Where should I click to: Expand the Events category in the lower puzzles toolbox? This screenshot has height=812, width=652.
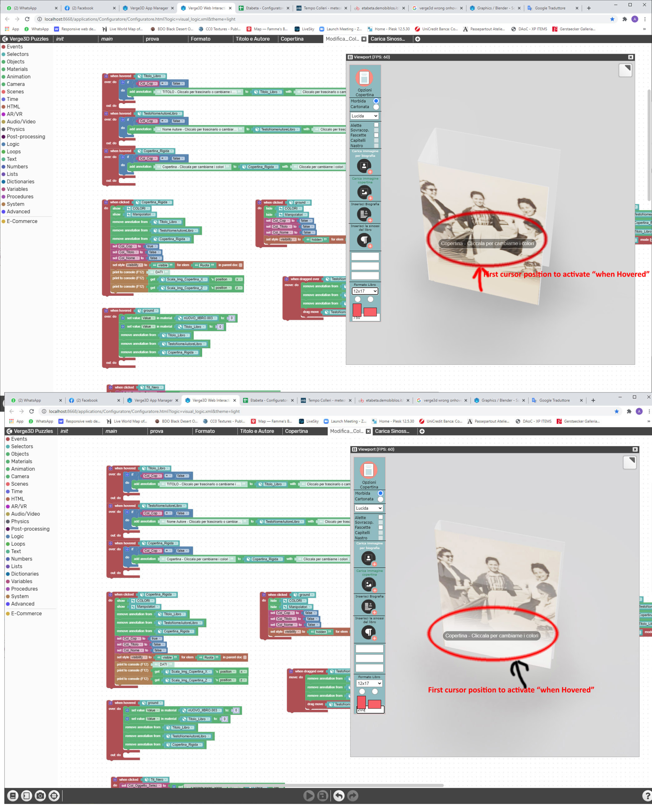(19, 439)
